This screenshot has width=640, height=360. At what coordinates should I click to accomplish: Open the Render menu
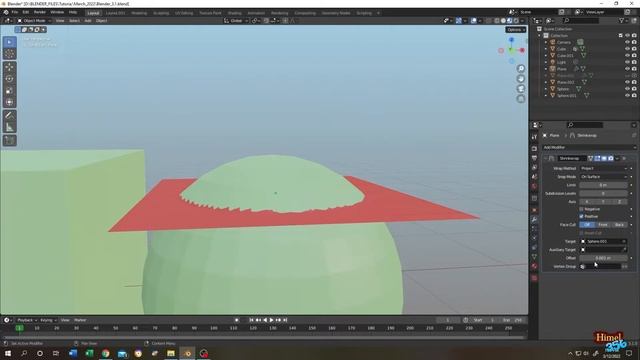[x=40, y=12]
